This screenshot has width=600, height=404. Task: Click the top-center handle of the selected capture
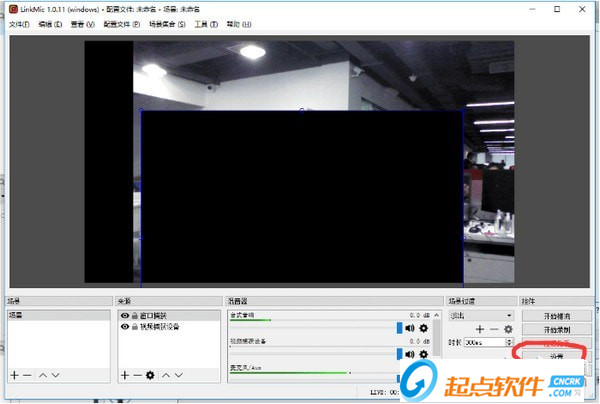pyautogui.click(x=302, y=111)
